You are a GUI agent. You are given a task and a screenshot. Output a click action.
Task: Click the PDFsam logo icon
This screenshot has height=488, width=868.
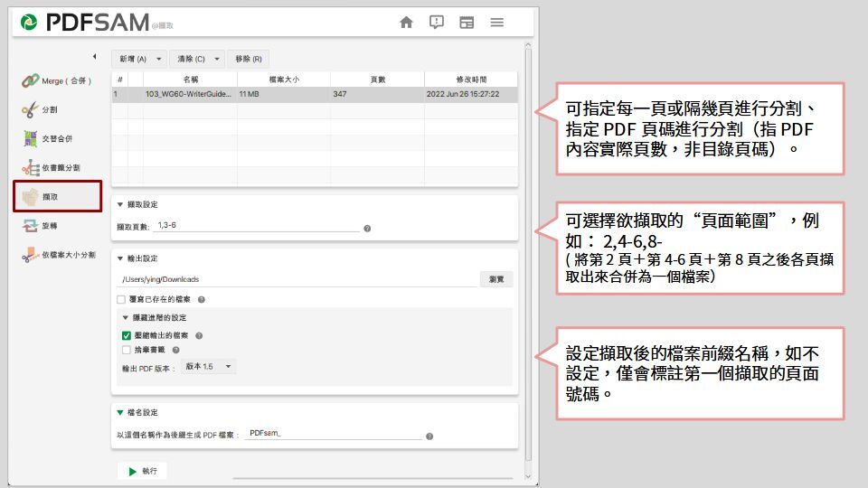click(29, 22)
